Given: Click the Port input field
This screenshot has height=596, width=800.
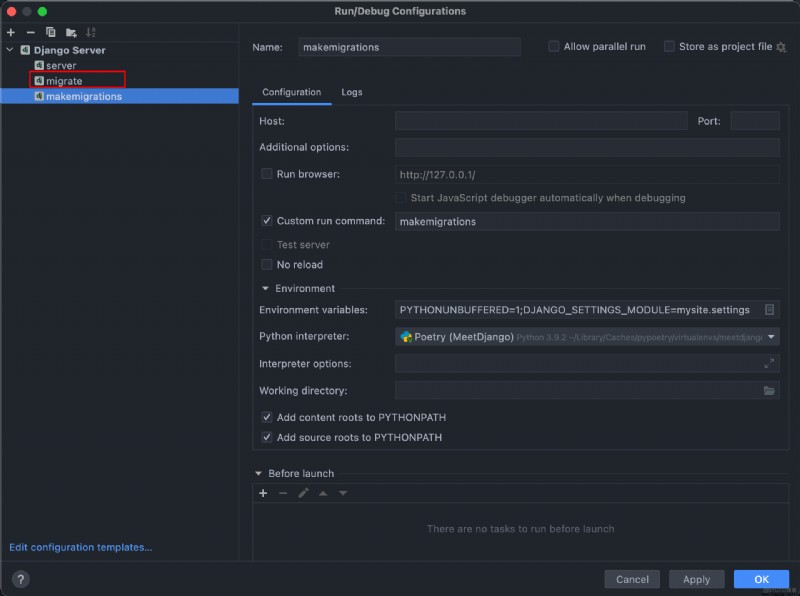Looking at the screenshot, I should [755, 121].
